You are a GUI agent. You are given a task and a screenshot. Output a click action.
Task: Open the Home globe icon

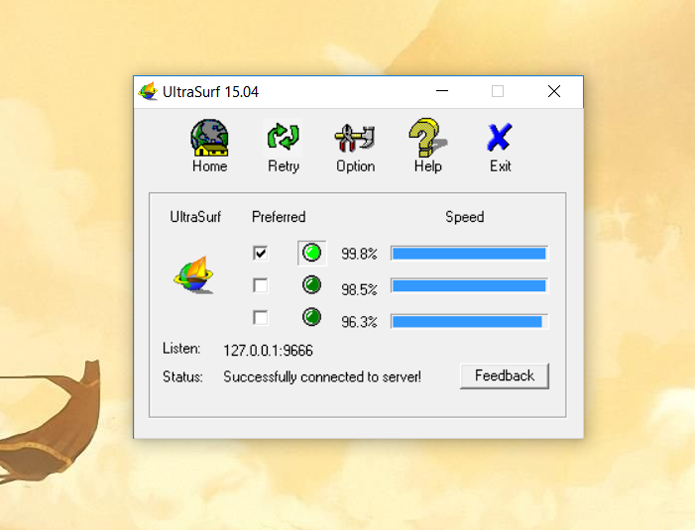pyautogui.click(x=209, y=138)
